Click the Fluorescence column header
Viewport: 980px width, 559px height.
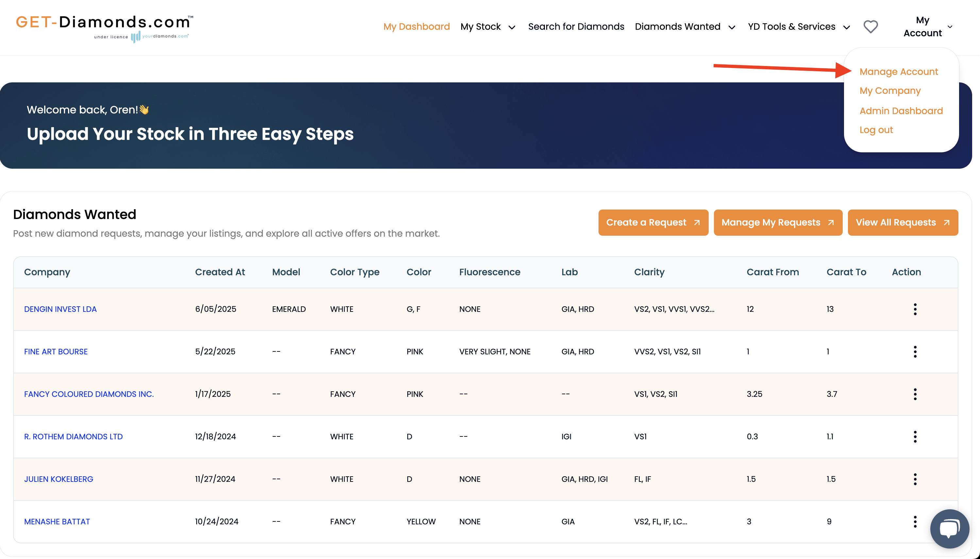(x=489, y=272)
